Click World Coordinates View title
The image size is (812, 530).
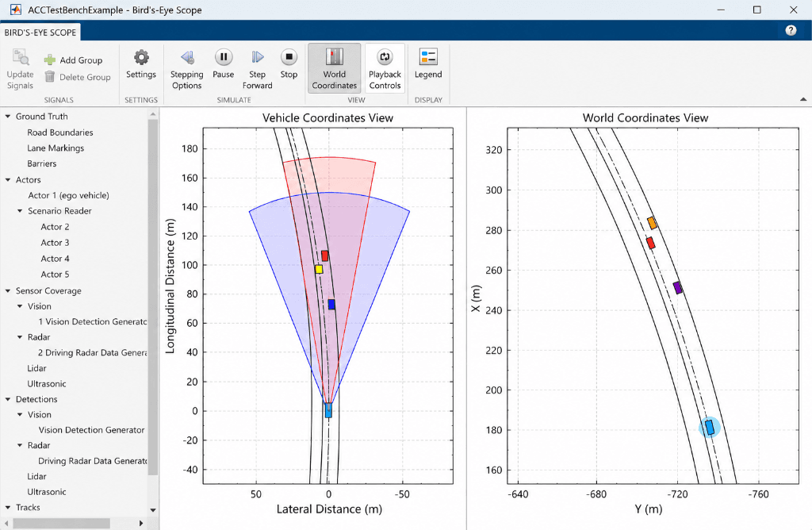(645, 118)
